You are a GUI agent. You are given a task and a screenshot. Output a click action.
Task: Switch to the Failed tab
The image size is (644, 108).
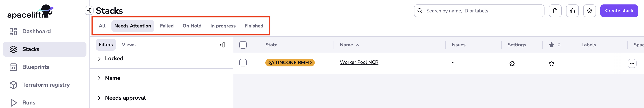167,26
